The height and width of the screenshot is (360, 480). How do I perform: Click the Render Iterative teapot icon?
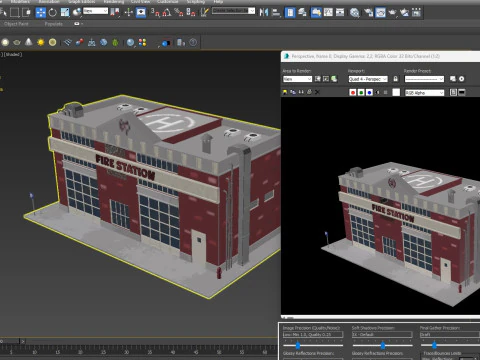pos(405,13)
